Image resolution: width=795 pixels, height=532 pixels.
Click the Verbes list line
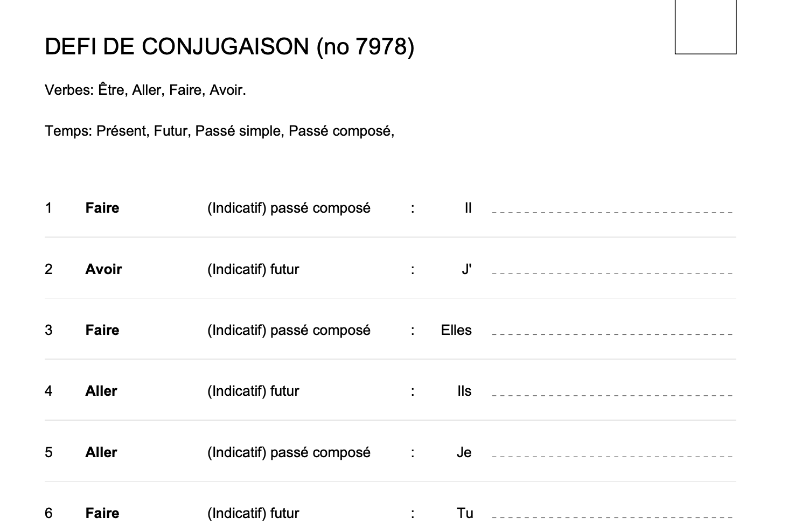[x=145, y=90]
